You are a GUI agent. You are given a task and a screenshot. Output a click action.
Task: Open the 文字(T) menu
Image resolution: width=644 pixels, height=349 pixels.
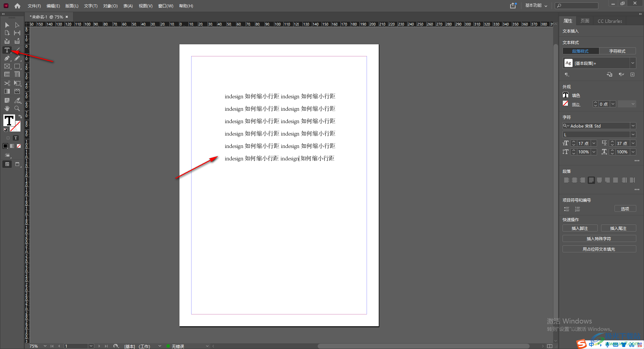pyautogui.click(x=91, y=6)
